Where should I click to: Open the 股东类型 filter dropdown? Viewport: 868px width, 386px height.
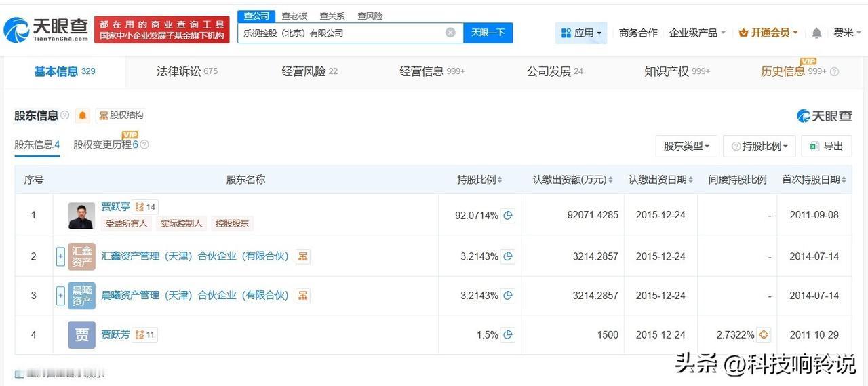point(686,146)
